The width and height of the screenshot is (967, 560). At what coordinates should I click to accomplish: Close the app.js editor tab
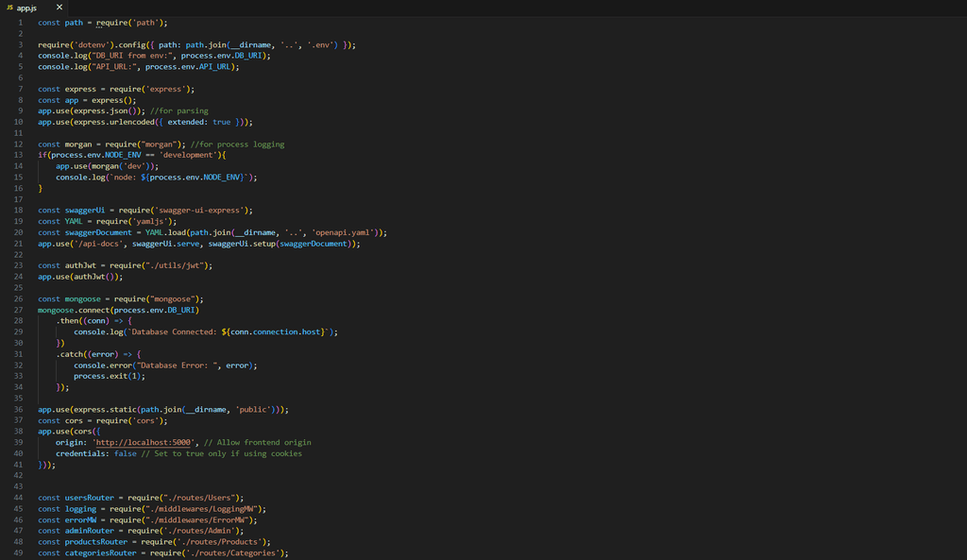[59, 7]
